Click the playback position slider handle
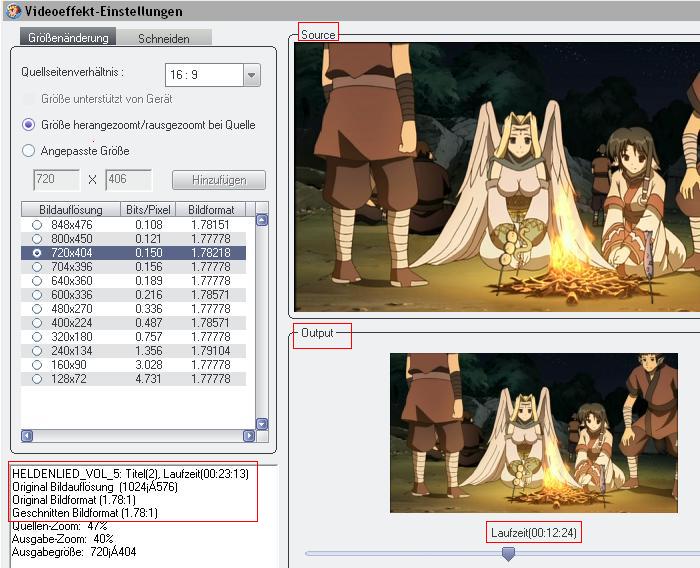 coord(508,554)
